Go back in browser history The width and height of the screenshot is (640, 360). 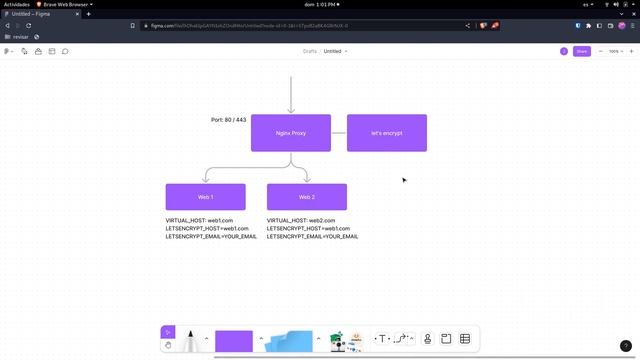click(7, 26)
